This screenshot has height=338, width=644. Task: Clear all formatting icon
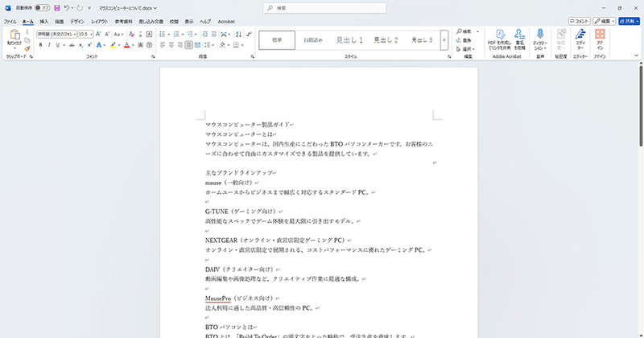[x=131, y=34]
